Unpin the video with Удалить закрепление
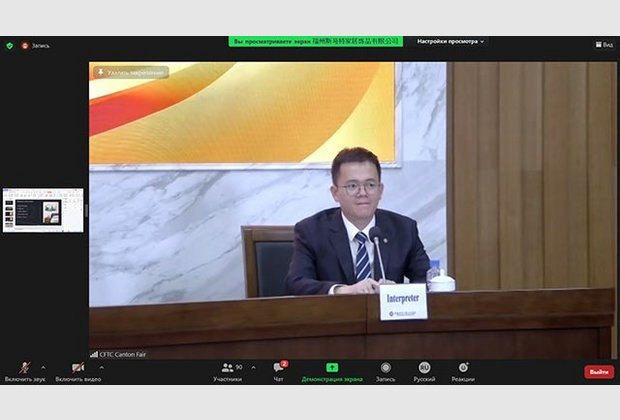The image size is (620, 420). pos(131,72)
